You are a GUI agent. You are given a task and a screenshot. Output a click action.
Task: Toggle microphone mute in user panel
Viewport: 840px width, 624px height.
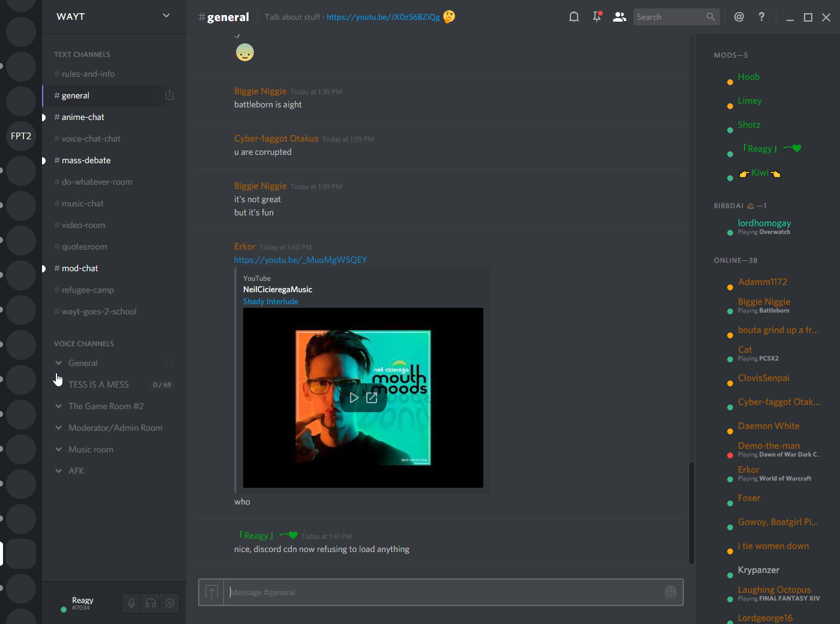tap(131, 603)
